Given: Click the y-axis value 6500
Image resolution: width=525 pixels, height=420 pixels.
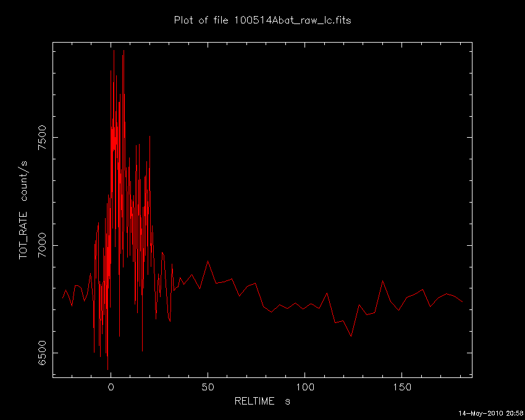Looking at the screenshot, I should (43, 353).
